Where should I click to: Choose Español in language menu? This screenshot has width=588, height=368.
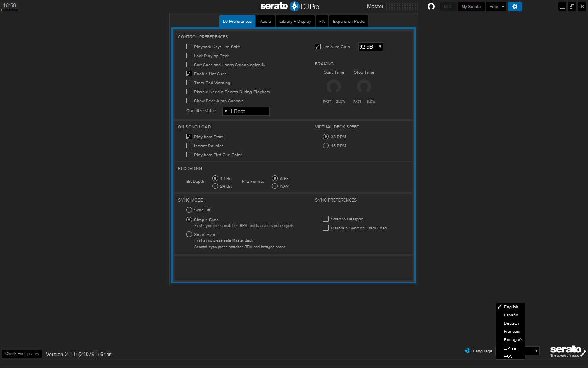[x=510, y=315]
